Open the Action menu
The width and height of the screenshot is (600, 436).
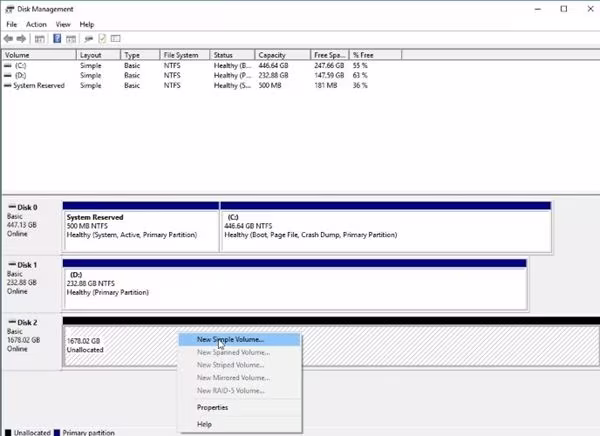click(36, 24)
